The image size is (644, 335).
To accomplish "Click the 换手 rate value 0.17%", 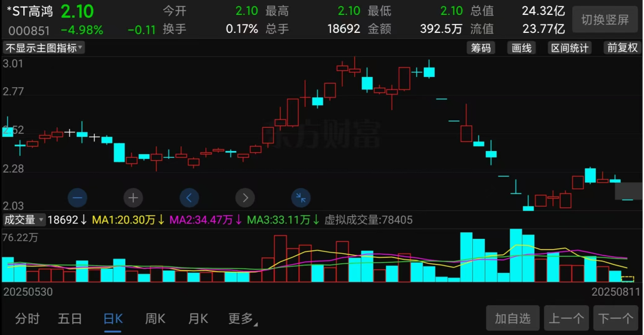I will pos(242,29).
